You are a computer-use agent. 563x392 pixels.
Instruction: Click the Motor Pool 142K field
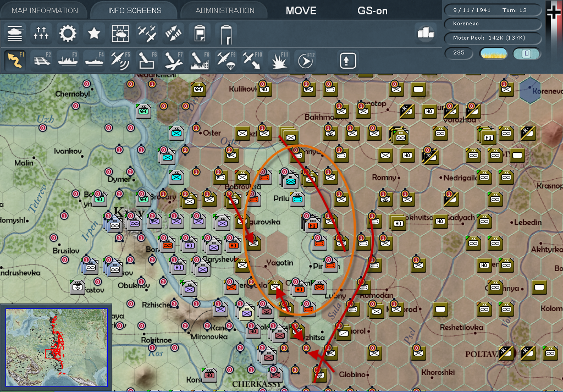click(493, 38)
